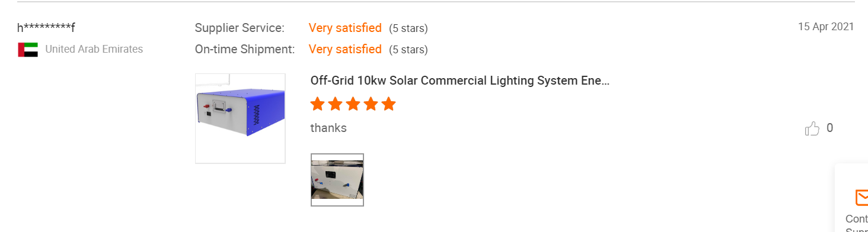Open the Contact Supplier envelope icon
The height and width of the screenshot is (232, 868).
pos(861,197)
